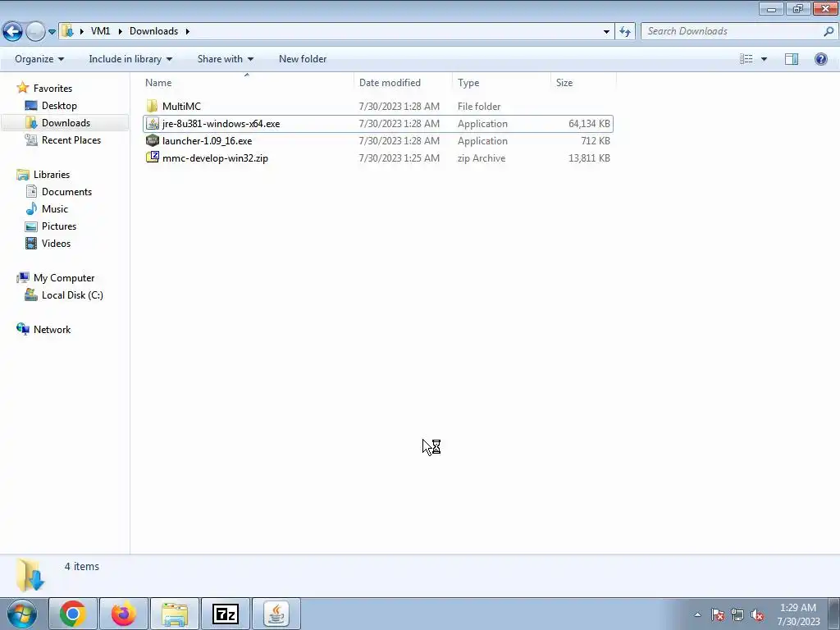The width and height of the screenshot is (840, 630).
Task: Open the Pictures library
Action: [x=59, y=226]
